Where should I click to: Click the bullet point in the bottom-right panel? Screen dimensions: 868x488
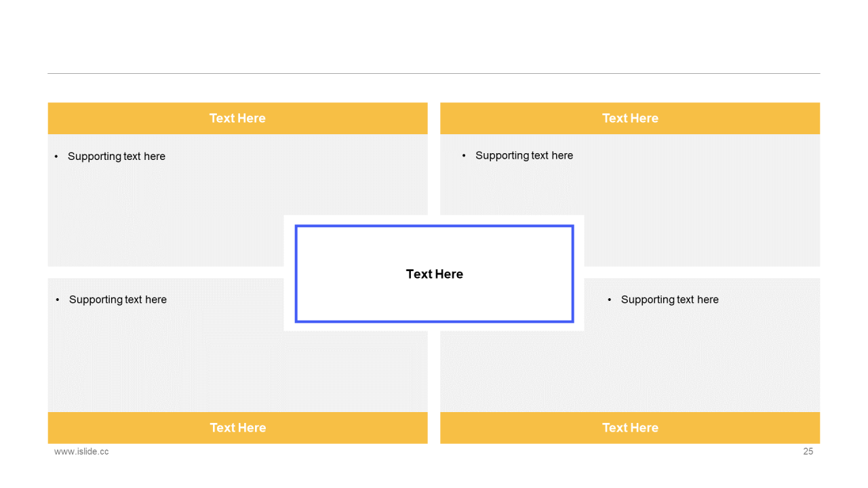tap(610, 300)
